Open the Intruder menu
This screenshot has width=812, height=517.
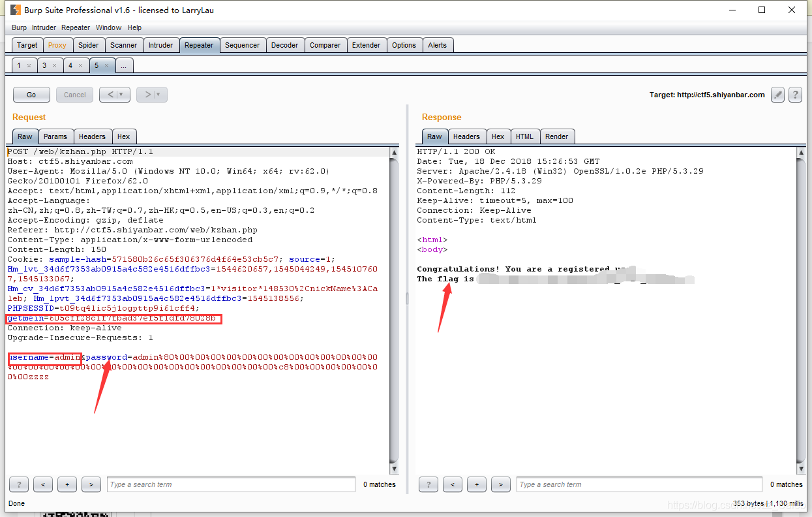(x=44, y=27)
